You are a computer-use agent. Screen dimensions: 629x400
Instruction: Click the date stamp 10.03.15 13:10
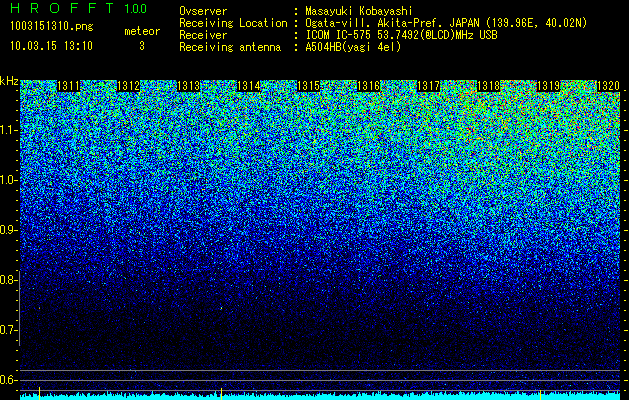51,46
